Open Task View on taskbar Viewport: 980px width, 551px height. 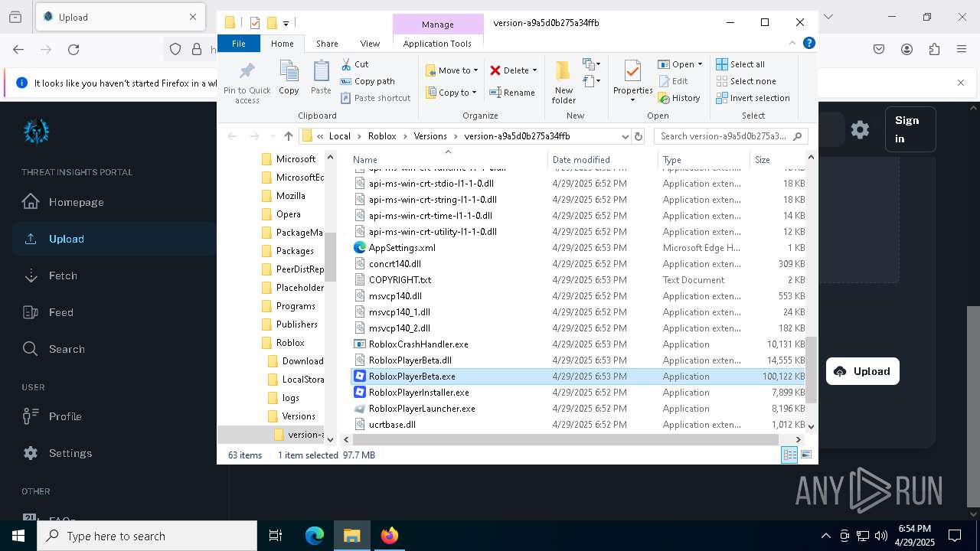coord(276,536)
